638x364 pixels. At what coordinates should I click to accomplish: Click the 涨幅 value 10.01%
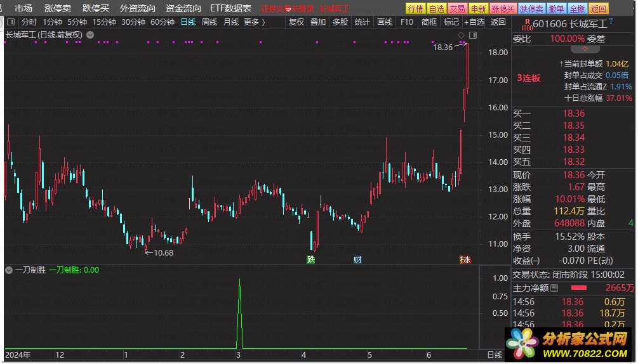[x=570, y=199]
